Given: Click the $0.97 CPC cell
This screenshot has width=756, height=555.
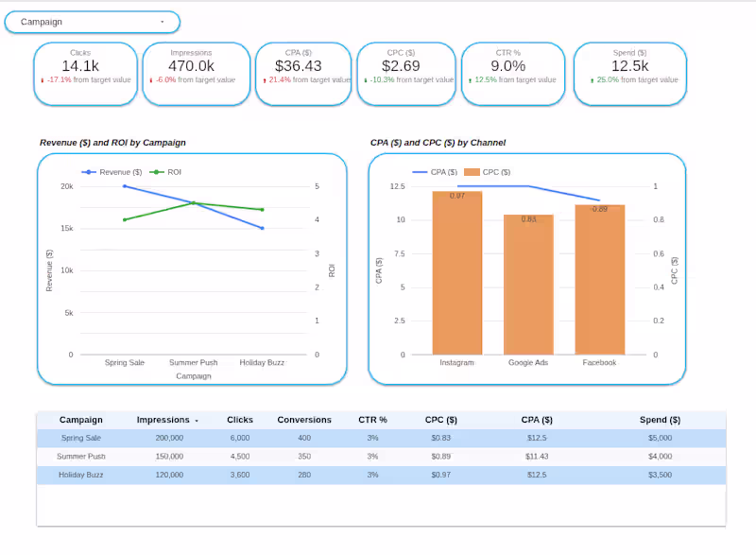Looking at the screenshot, I should pos(440,475).
